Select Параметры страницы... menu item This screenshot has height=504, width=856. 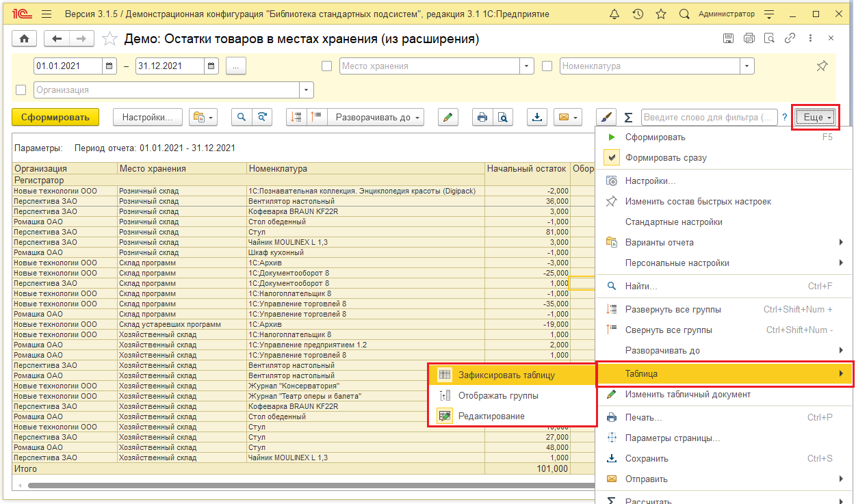pos(724,438)
